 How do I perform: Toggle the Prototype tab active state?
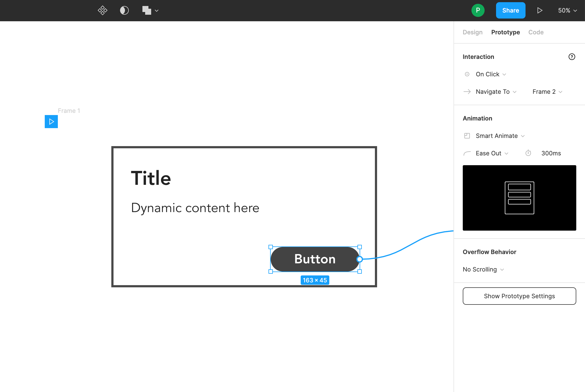[505, 32]
